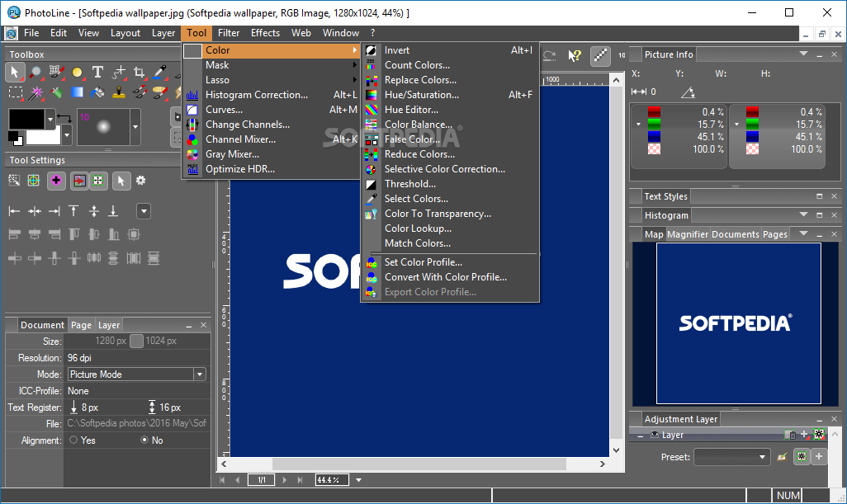Viewport: 847px width, 504px height.
Task: Go to next page arrow in canvas footer
Action: tap(285, 480)
